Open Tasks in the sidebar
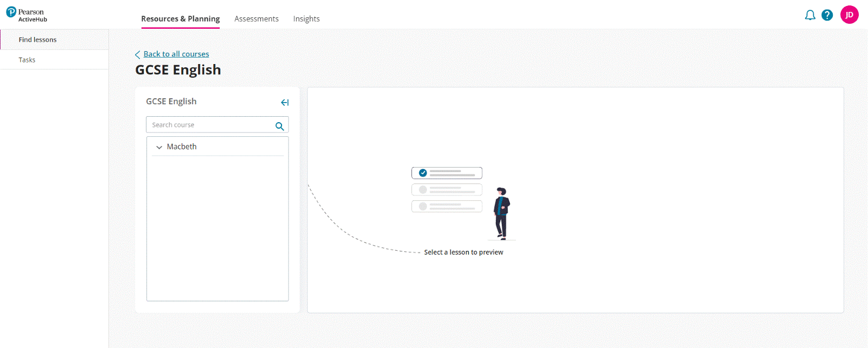 pyautogui.click(x=27, y=60)
